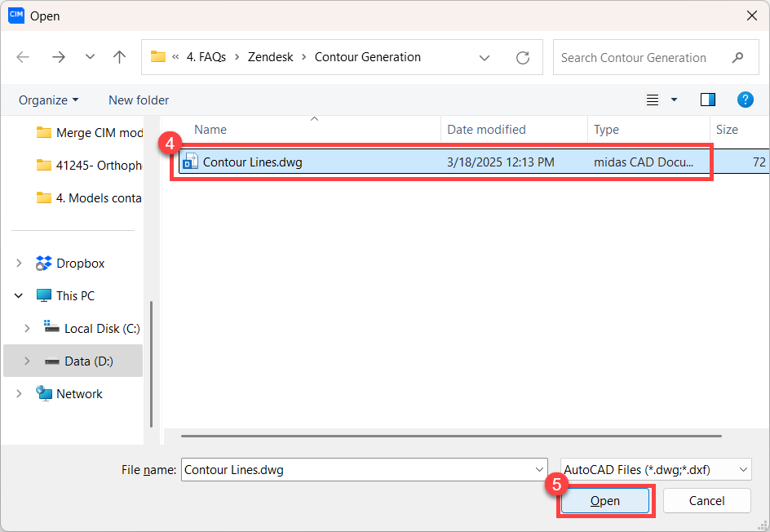This screenshot has height=532, width=770.
Task: Select Dropbox in navigation pane
Action: pos(80,264)
